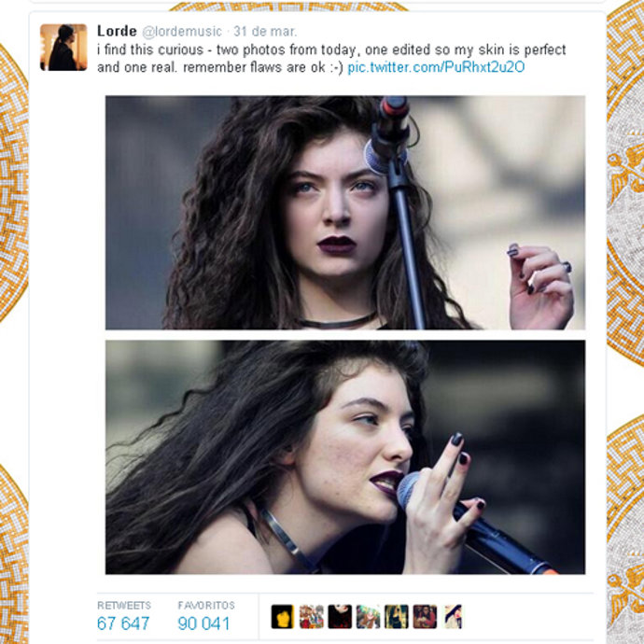
Task: Enlarge the top photo with mic stand
Action: click(x=345, y=213)
